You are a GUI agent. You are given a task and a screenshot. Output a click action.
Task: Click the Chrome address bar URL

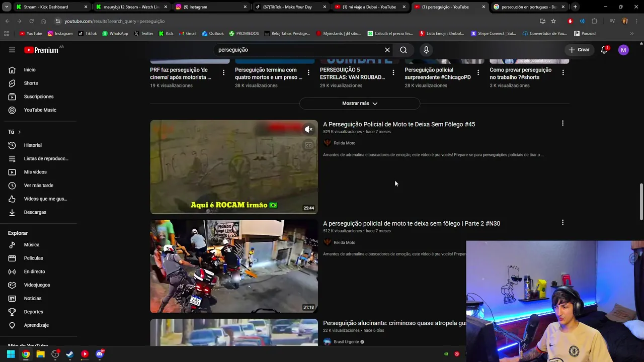[x=115, y=21]
